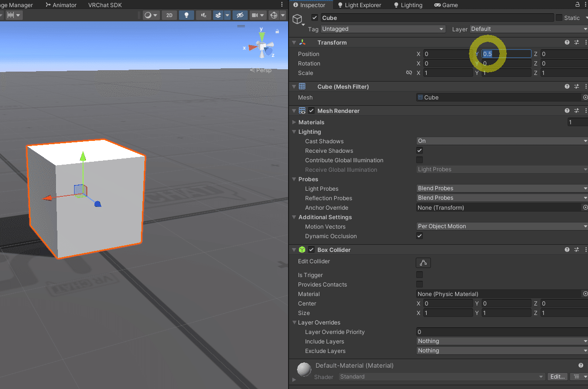Open Mesh Renderer more-options menu
Viewport: 588px width, 389px height.
[x=586, y=111]
